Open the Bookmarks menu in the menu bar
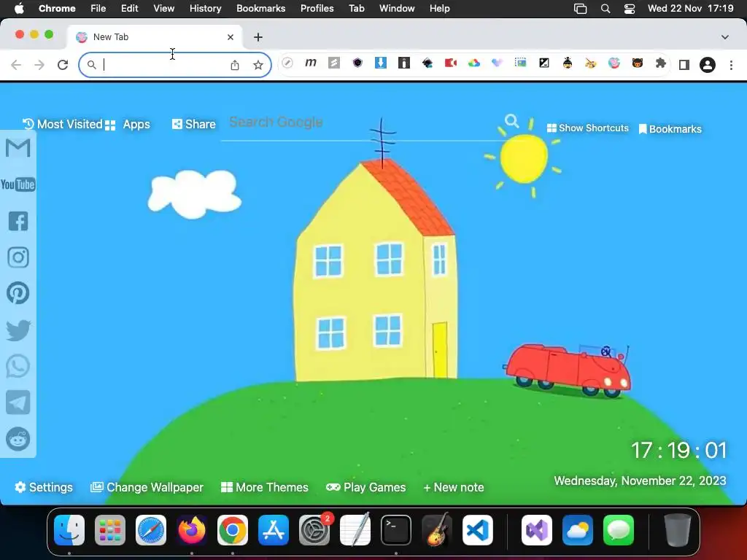Viewport: 747px width, 560px height. 261,9
